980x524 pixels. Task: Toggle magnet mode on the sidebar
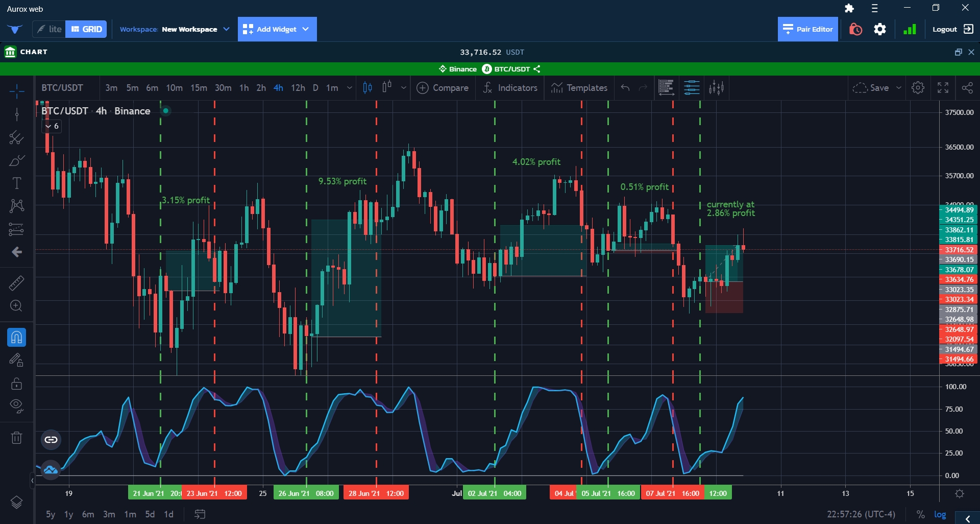click(16, 338)
